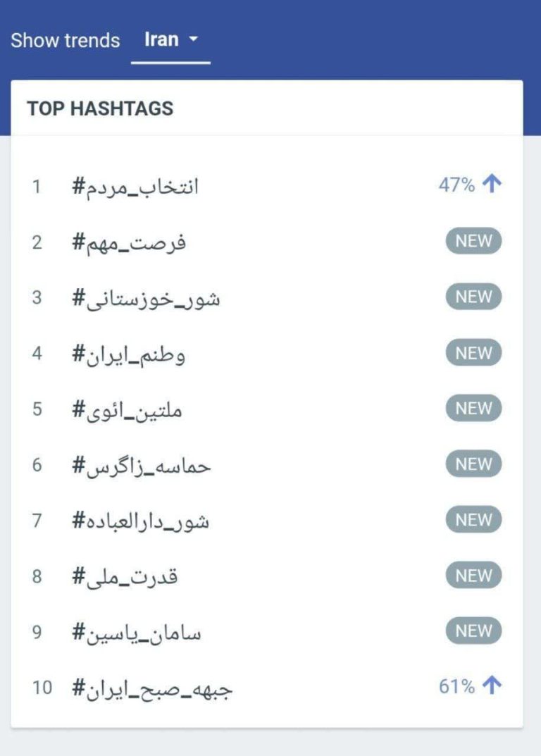Click the NEW badge on rank 3
Image resolution: width=541 pixels, height=756 pixels.
point(473,297)
